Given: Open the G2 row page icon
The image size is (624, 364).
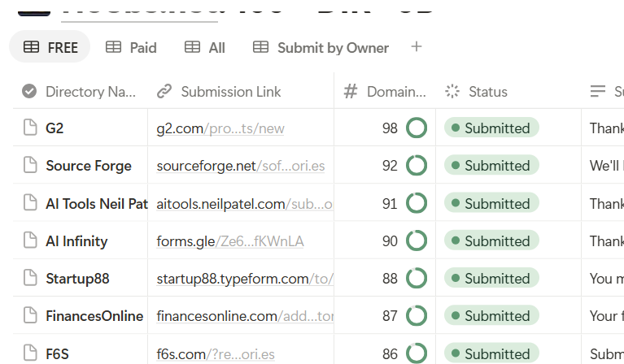Looking at the screenshot, I should 30,128.
